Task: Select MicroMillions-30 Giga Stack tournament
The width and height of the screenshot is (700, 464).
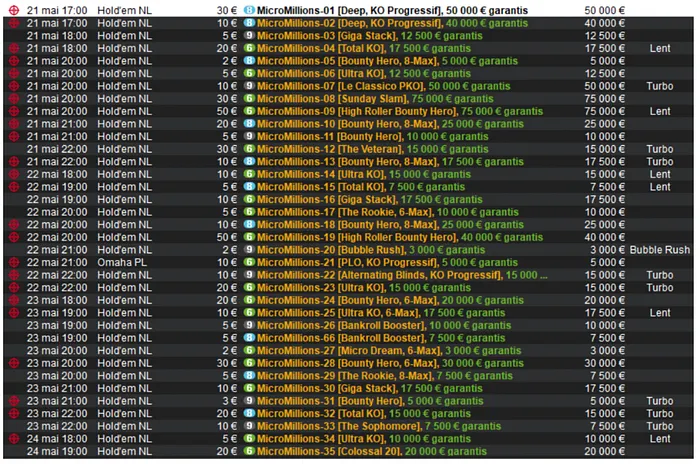Action: 370,389
